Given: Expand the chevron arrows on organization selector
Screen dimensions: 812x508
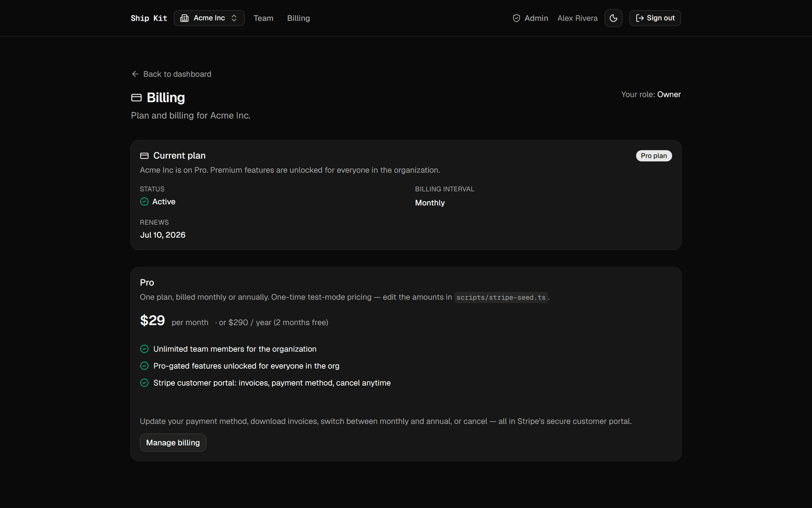Looking at the screenshot, I should coord(234,18).
